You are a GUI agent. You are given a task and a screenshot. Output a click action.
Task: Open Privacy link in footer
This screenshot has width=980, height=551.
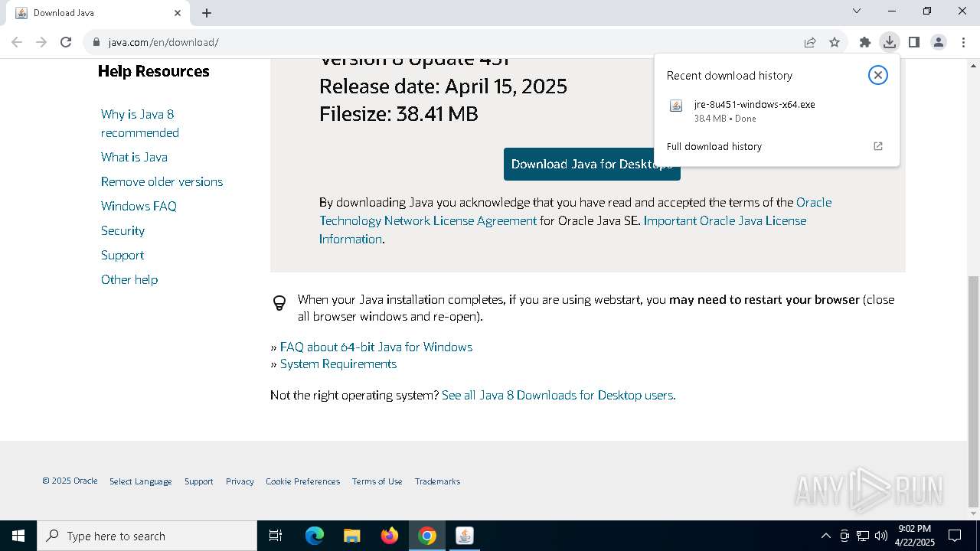point(240,481)
